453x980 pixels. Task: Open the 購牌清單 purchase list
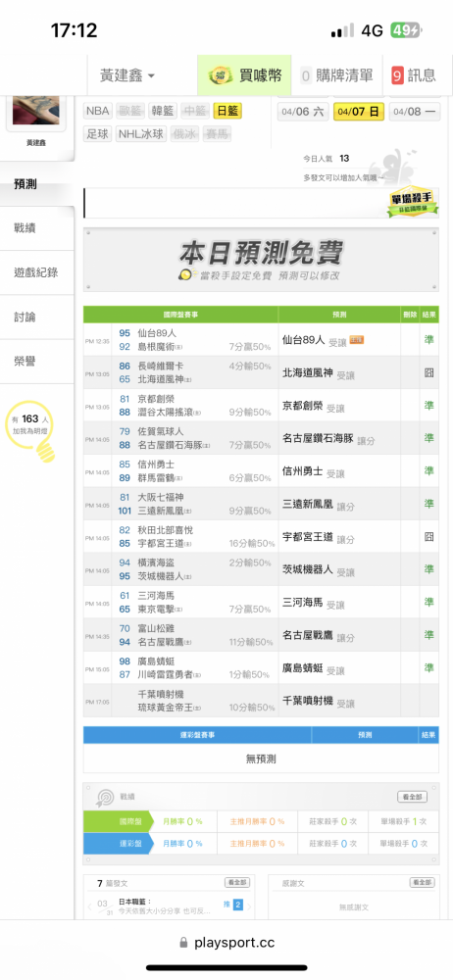coord(337,75)
